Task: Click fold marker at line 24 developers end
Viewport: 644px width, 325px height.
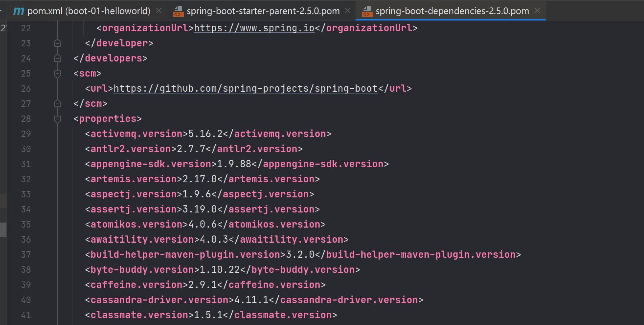Action: point(57,58)
